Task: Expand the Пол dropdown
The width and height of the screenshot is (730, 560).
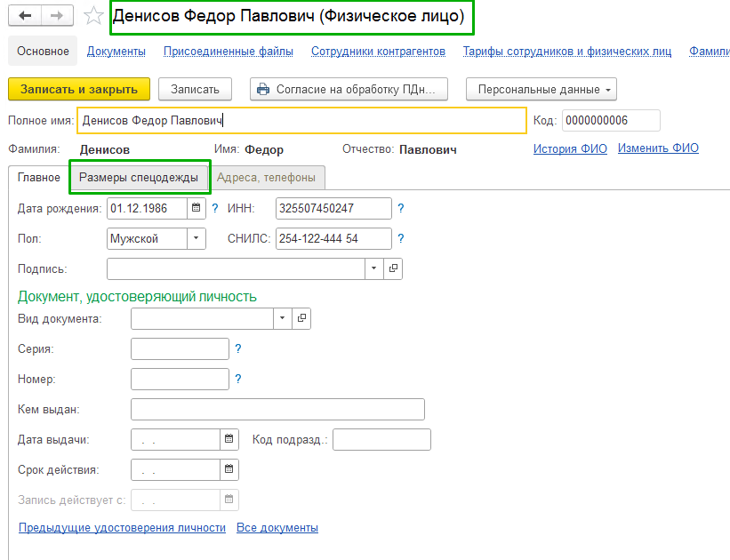Action: pyautogui.click(x=196, y=239)
